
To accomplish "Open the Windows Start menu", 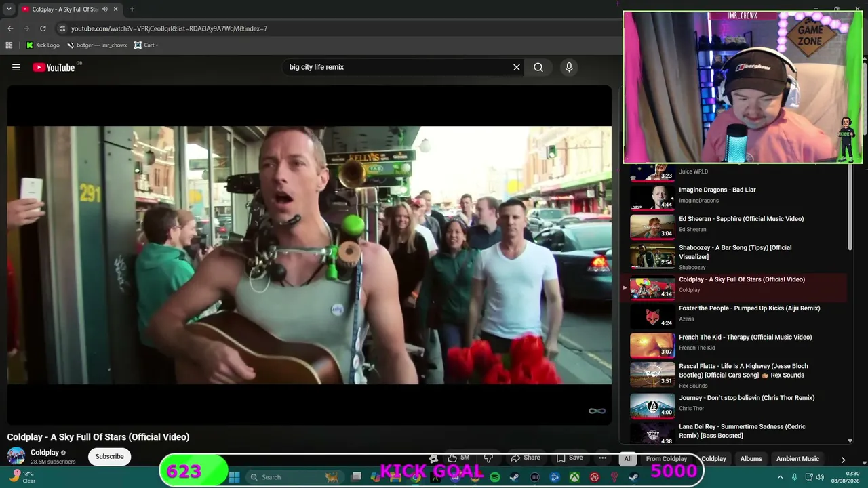I will (x=234, y=477).
